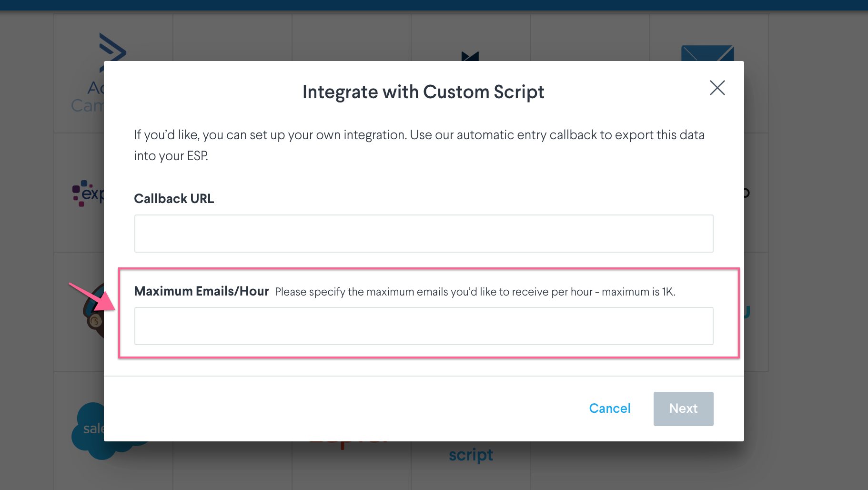
Task: Click the colorful dots 'exp' logo in background
Action: point(88,193)
